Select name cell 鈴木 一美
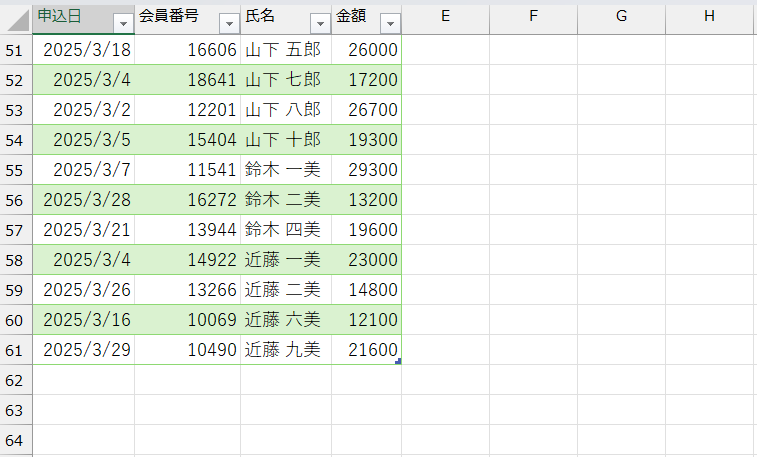The image size is (757, 457). point(286,169)
